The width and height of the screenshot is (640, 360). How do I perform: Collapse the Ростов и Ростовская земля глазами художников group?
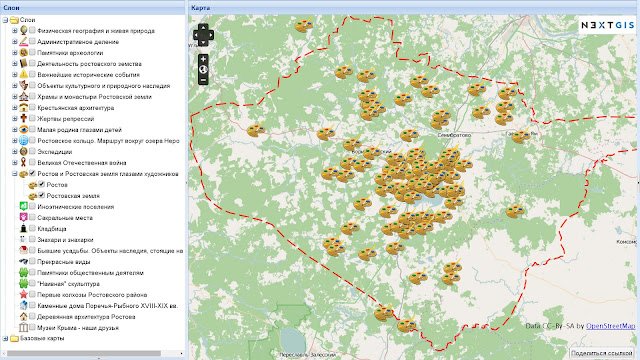click(15, 174)
